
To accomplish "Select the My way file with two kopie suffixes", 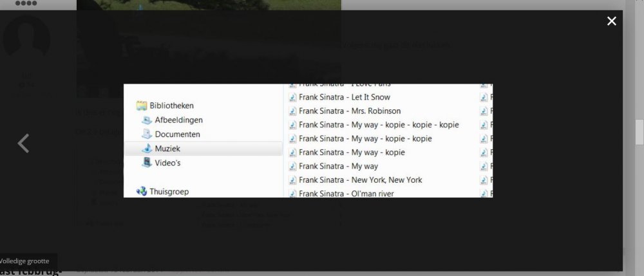I will coord(365,138).
